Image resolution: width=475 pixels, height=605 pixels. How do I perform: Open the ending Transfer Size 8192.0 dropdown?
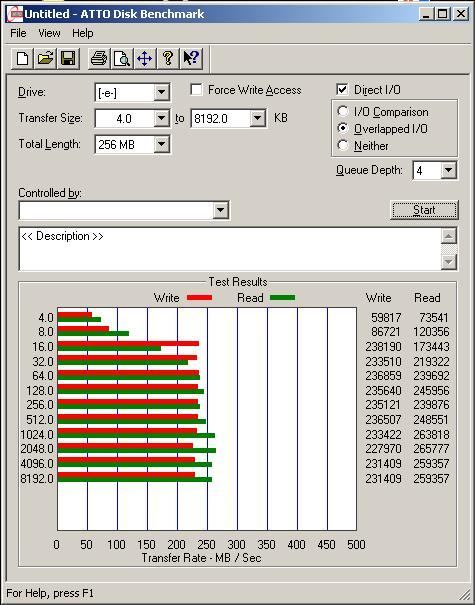(257, 118)
